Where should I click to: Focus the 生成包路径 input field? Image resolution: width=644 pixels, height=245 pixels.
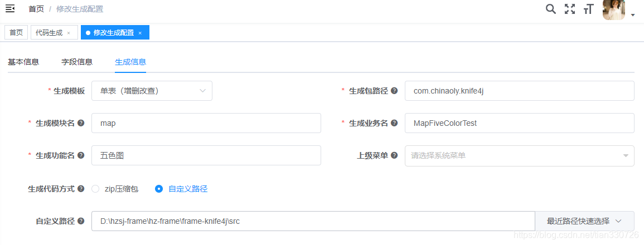[x=520, y=91]
